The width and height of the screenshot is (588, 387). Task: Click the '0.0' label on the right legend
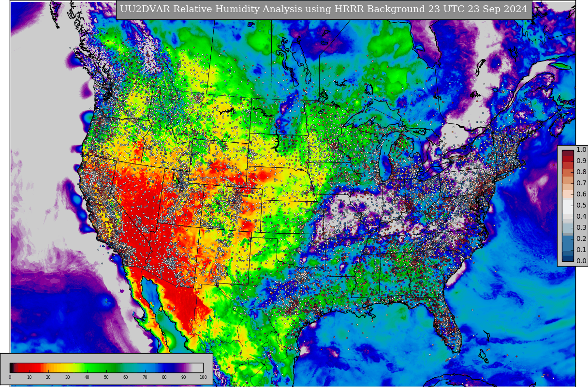coord(581,261)
